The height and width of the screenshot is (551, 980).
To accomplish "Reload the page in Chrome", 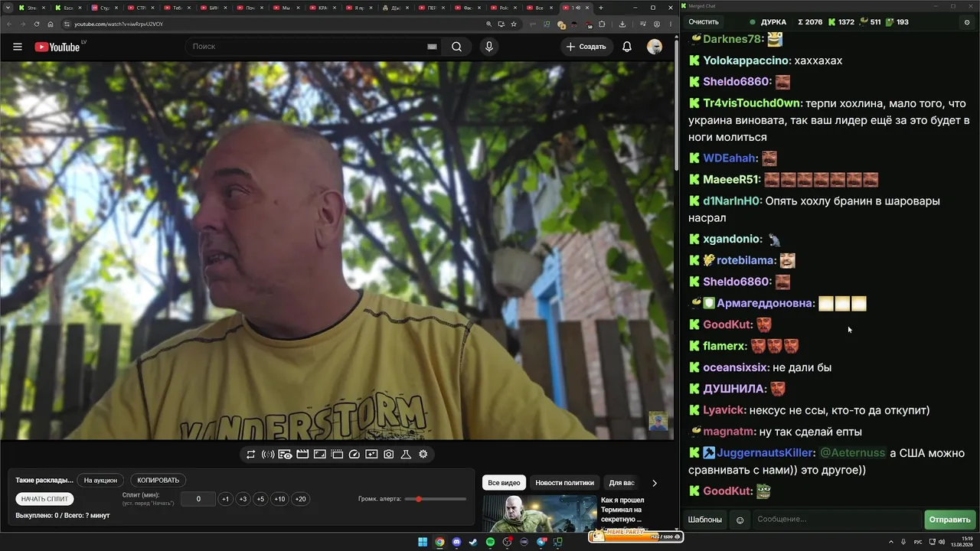I will (x=37, y=24).
